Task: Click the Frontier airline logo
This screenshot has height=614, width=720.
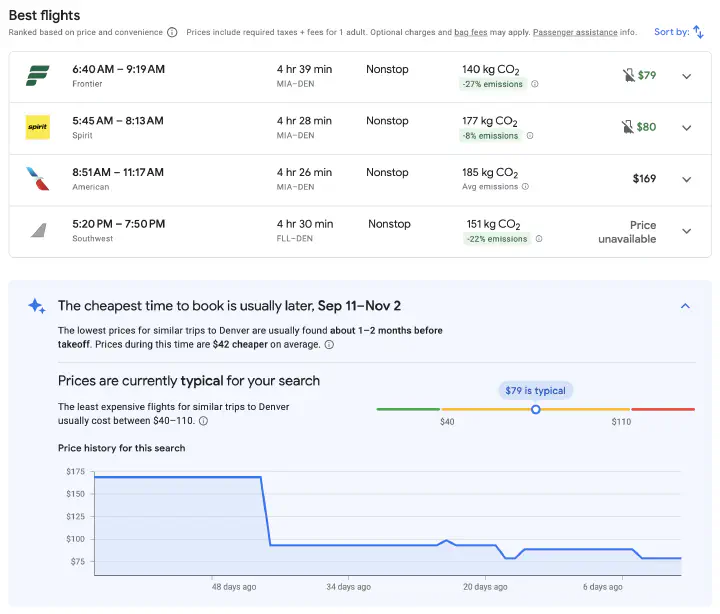Action: click(x=38, y=76)
